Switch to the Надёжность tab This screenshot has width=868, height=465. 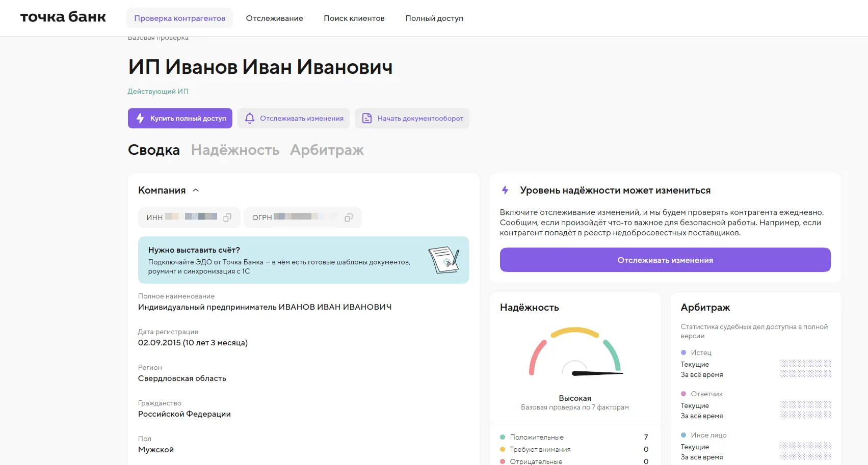[235, 150]
